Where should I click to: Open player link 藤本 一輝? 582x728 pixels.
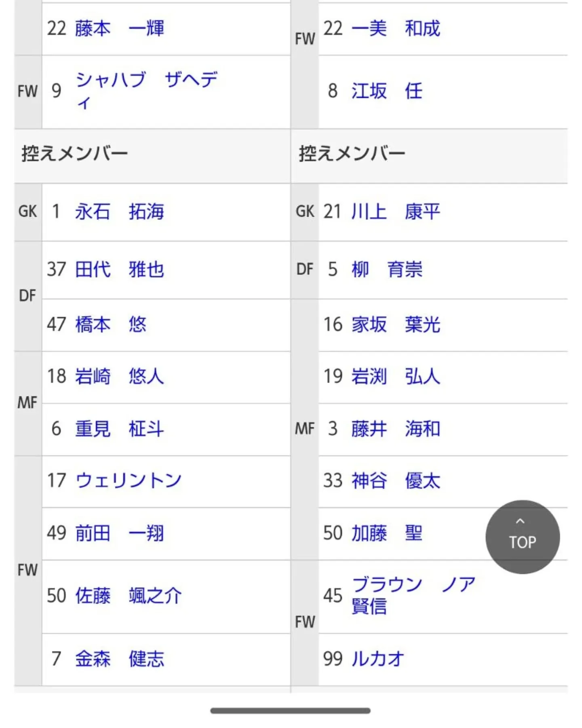(x=120, y=28)
